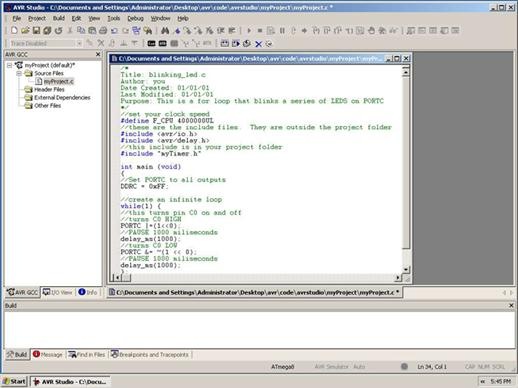This screenshot has height=388, width=518.
Task: Select the myProject.c document tab
Action: [255, 292]
